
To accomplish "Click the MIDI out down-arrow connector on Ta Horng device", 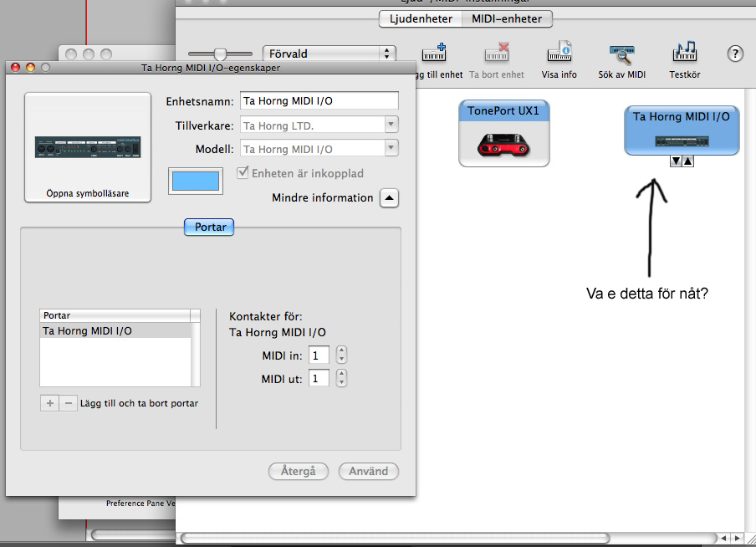I will [676, 161].
